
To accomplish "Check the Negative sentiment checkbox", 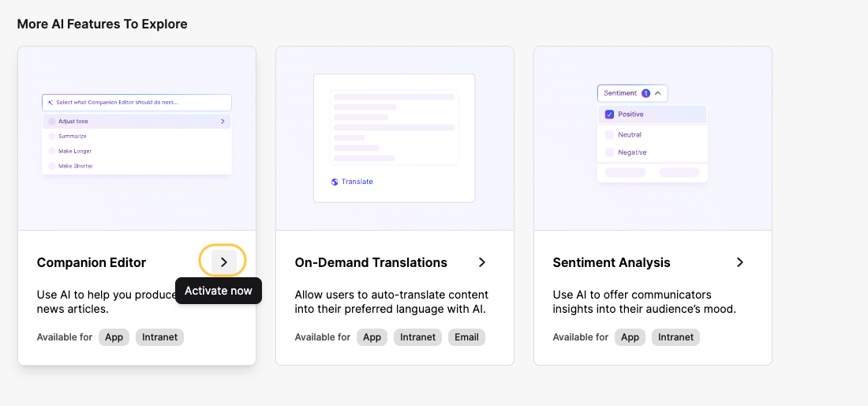I will tap(609, 152).
